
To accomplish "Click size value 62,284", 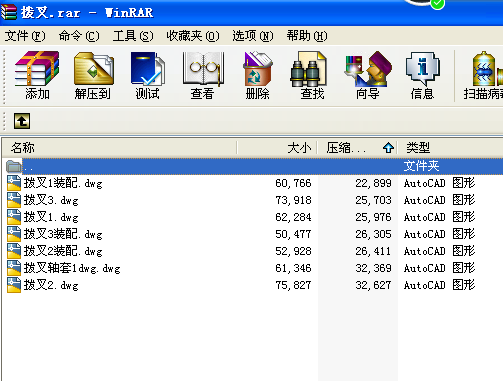I will [293, 217].
